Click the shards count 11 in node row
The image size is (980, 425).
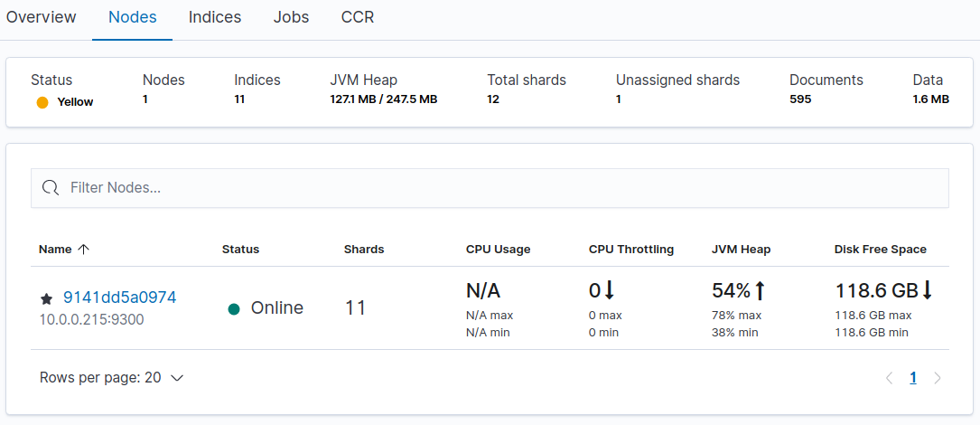(356, 308)
